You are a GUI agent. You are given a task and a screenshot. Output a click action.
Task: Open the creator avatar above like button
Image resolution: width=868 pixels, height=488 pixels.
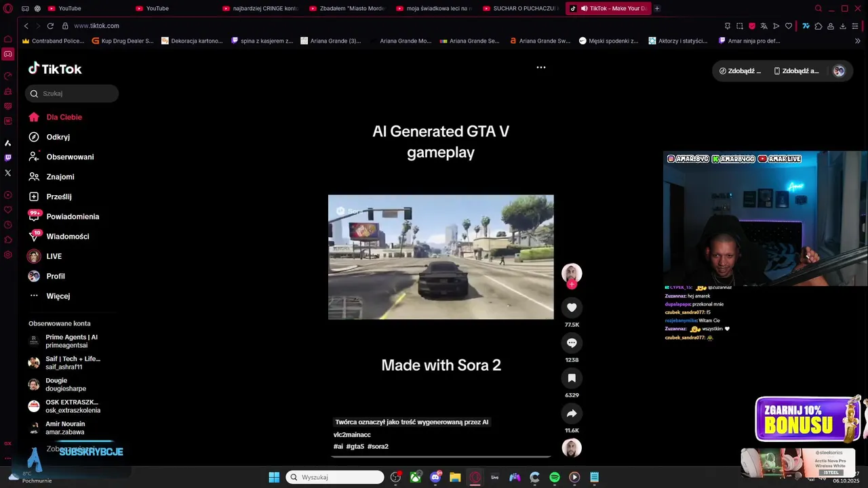572,273
